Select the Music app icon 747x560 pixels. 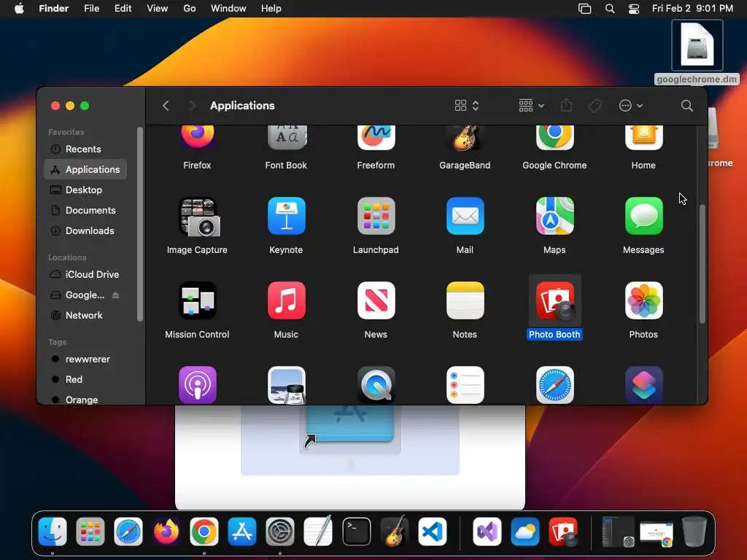[286, 300]
